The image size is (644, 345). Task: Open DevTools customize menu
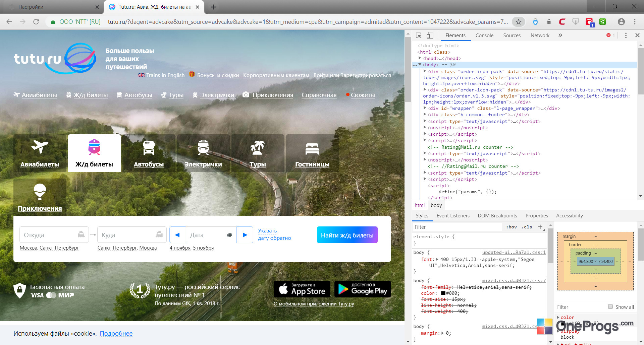(x=626, y=36)
